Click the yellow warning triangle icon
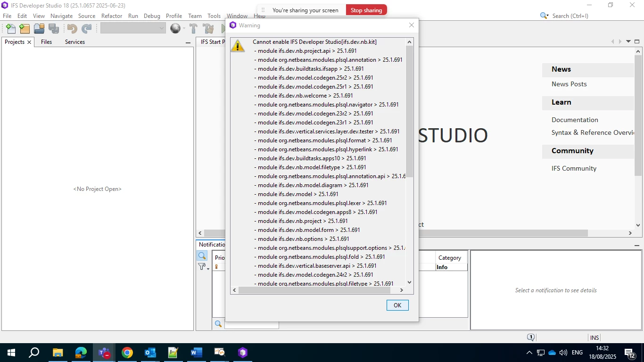 238,46
